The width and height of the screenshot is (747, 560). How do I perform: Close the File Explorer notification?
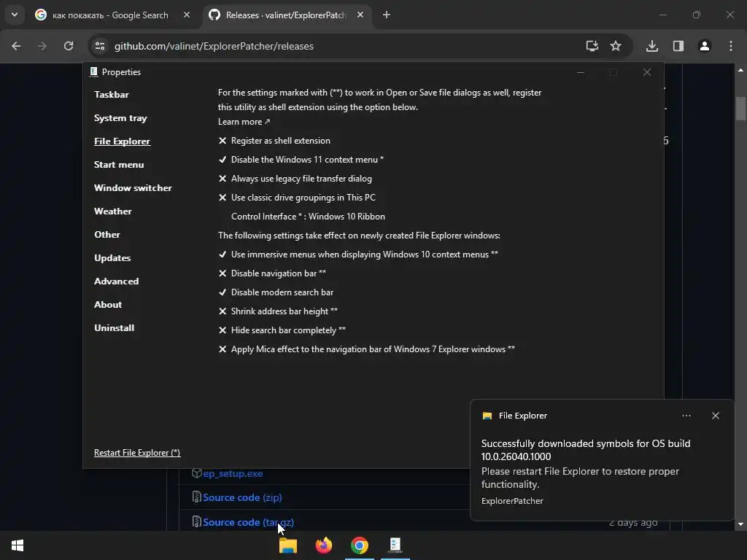pos(716,416)
